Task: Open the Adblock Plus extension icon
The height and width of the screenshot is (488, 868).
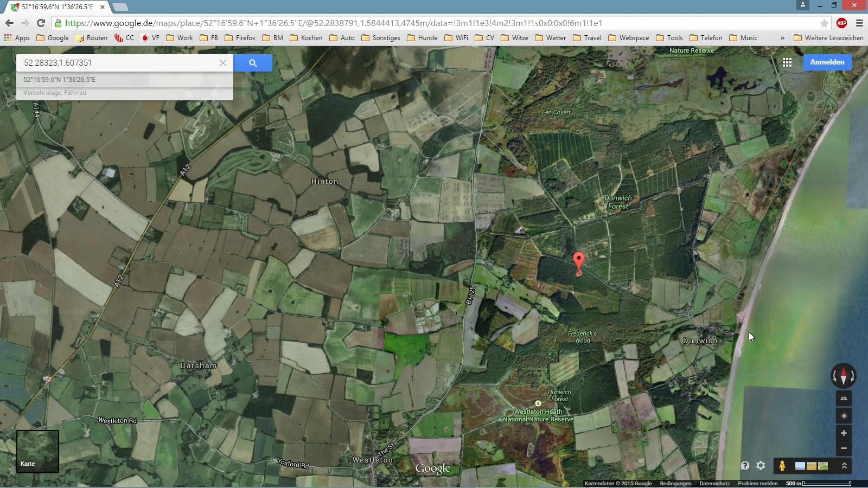Action: coord(841,23)
